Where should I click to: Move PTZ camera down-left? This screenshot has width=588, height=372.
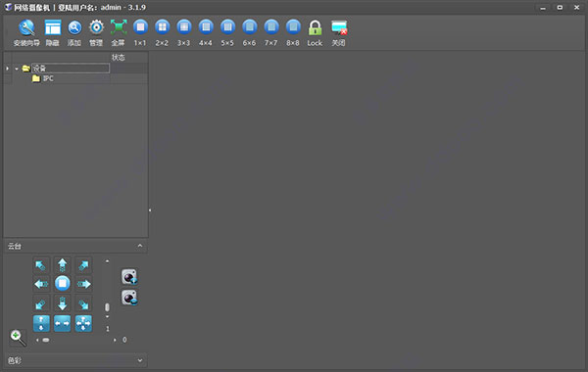[x=41, y=303]
